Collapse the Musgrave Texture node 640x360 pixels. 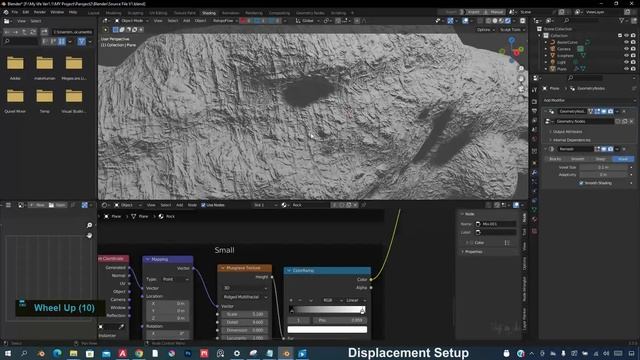tap(223, 268)
